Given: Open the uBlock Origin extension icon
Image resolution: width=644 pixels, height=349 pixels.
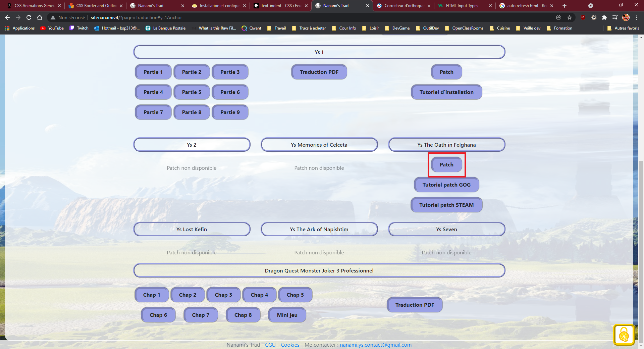Looking at the screenshot, I should point(583,17).
